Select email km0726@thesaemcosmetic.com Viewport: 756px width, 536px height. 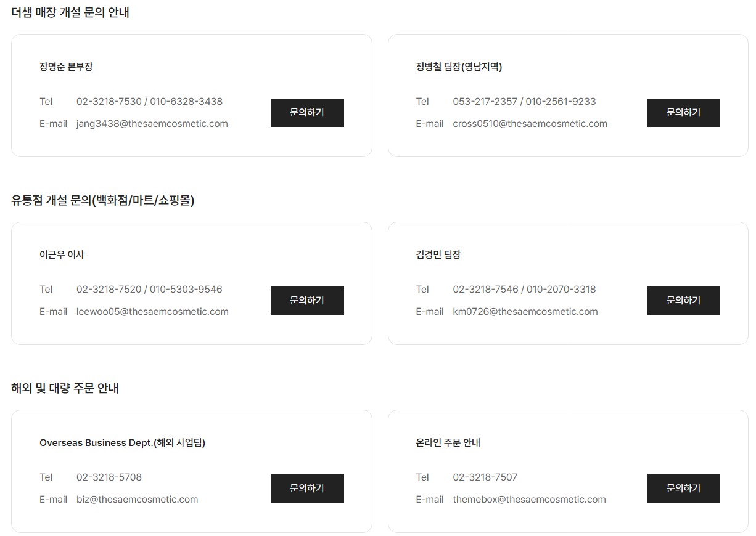point(525,312)
